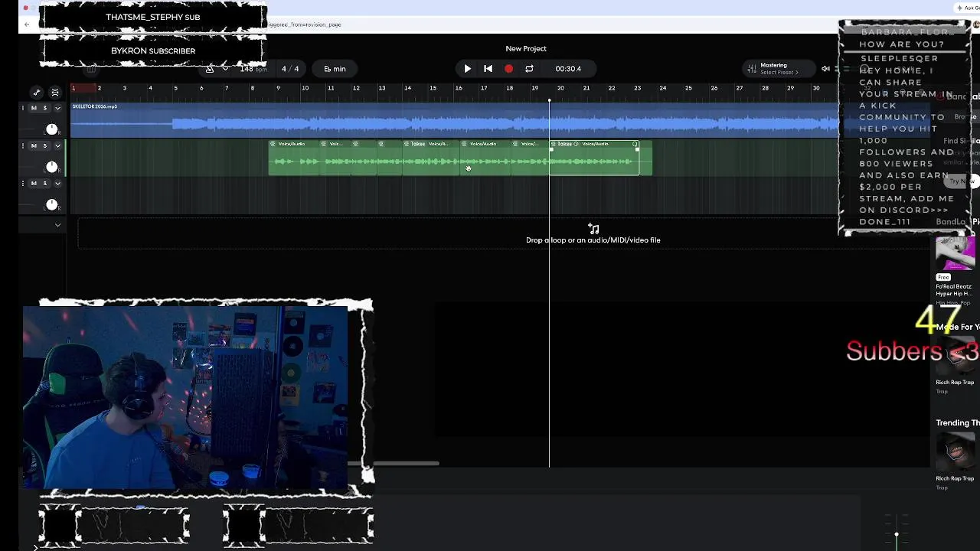Screen dimensions: 980x551
Task: Open the third track drag-handle menu
Action: pyautogui.click(x=23, y=184)
